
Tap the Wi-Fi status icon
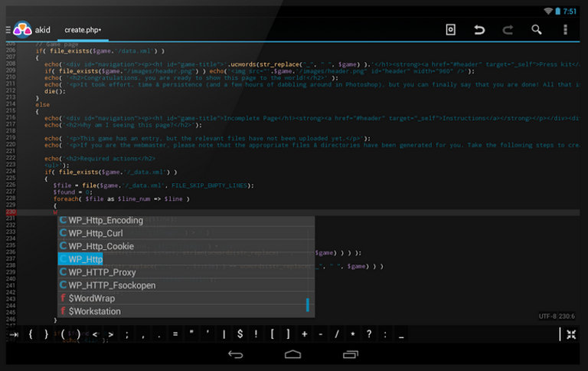(548, 11)
